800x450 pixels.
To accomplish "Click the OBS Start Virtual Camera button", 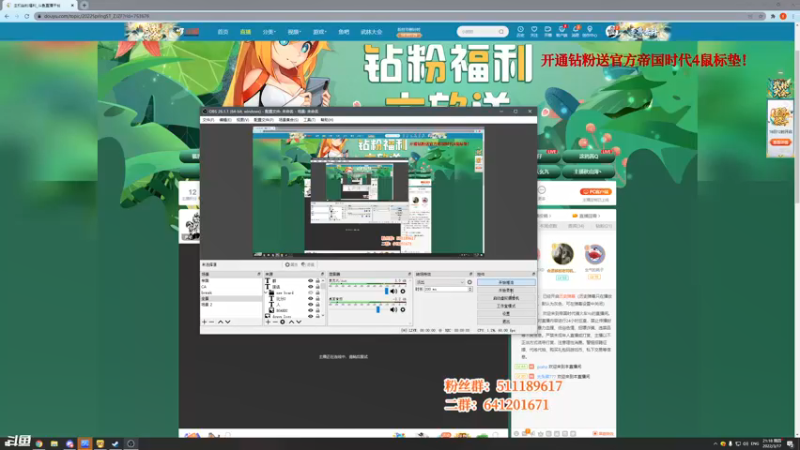I will (x=506, y=298).
